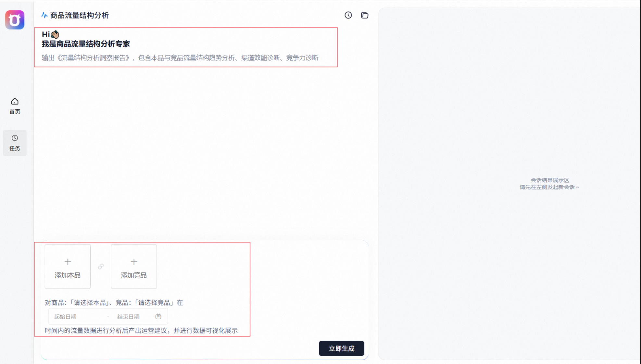
Task: Click 「请选择竞品」 placeholder text
Action: coord(154,303)
